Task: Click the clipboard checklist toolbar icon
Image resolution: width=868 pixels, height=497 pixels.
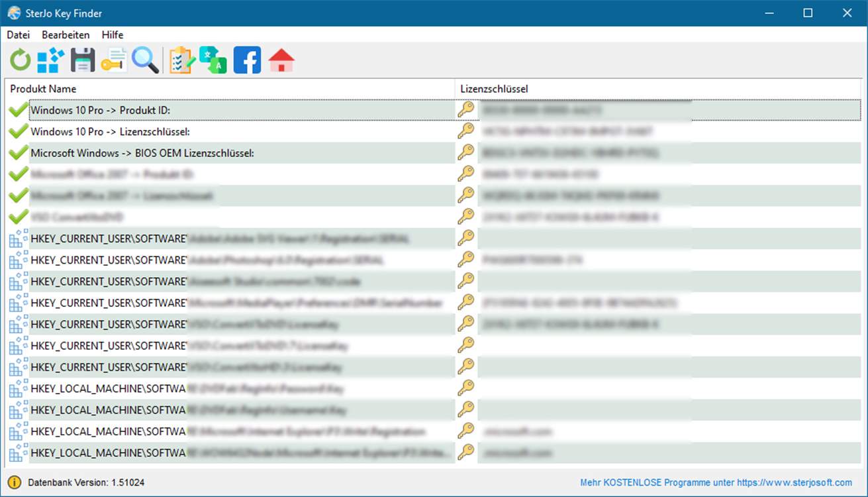Action: (181, 60)
